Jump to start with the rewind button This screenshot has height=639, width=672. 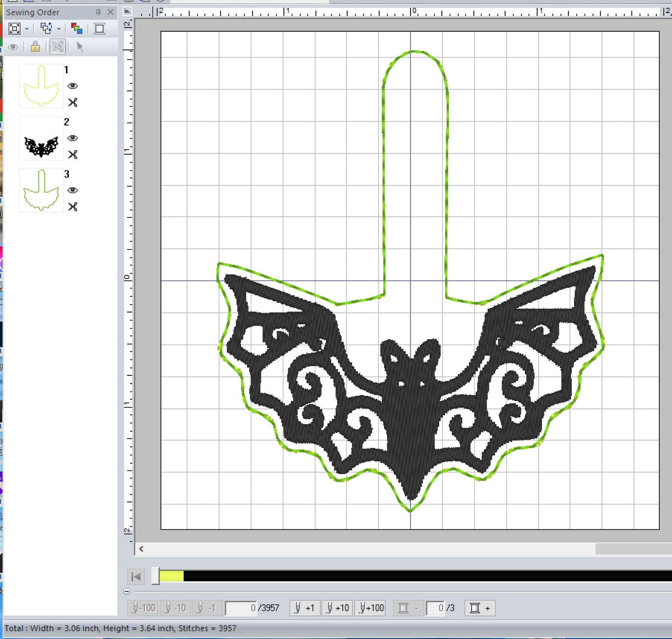pos(135,576)
